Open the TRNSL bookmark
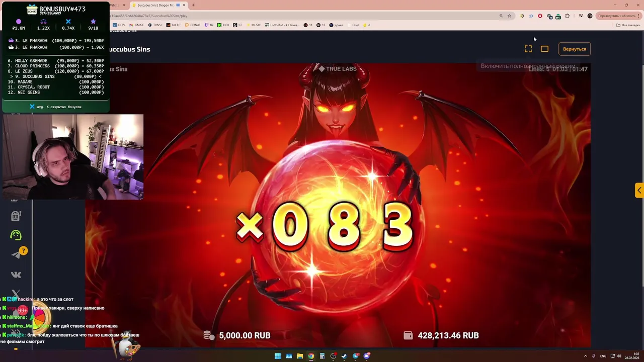The image size is (644, 362). (155, 25)
